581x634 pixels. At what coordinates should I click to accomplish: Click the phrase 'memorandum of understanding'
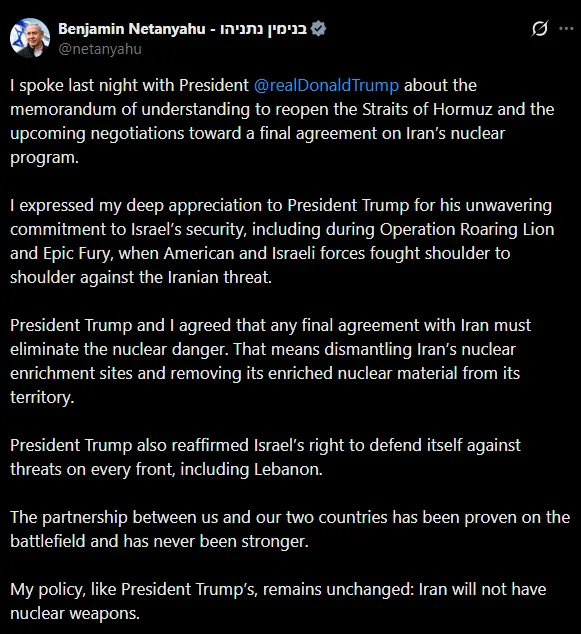[130, 110]
